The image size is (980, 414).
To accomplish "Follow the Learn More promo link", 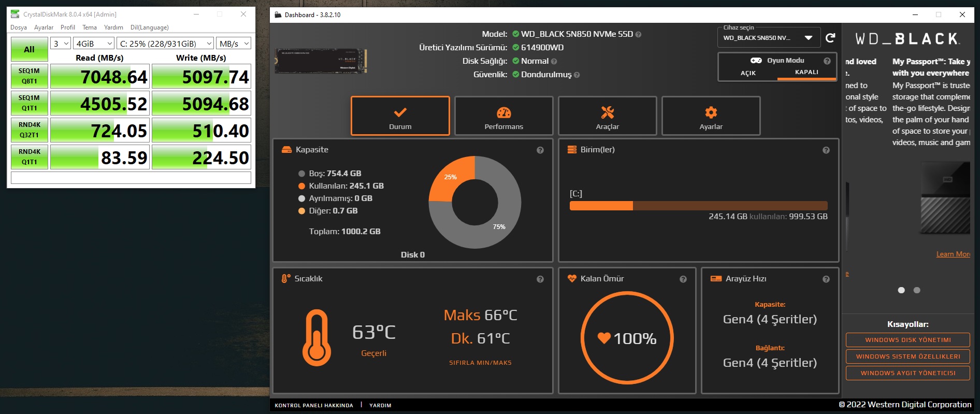I will click(953, 254).
